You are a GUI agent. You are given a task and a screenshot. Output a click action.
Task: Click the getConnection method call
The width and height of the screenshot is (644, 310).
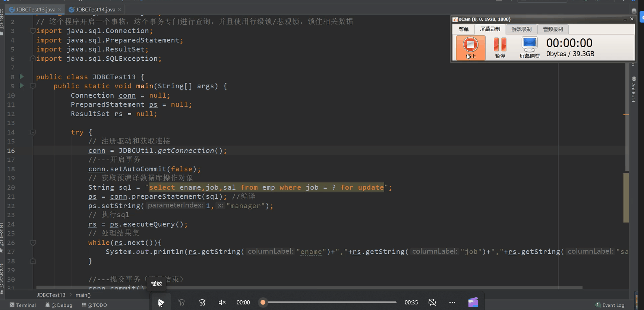tap(186, 151)
